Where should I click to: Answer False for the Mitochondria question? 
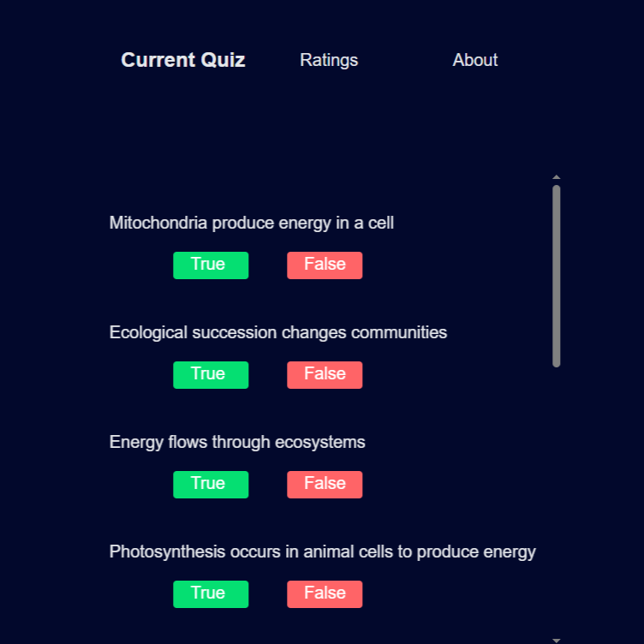pos(325,265)
